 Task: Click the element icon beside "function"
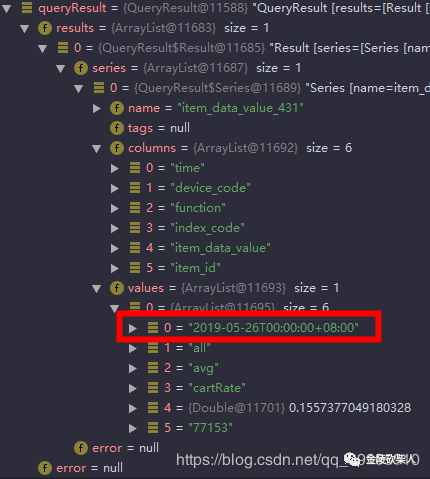click(x=135, y=208)
